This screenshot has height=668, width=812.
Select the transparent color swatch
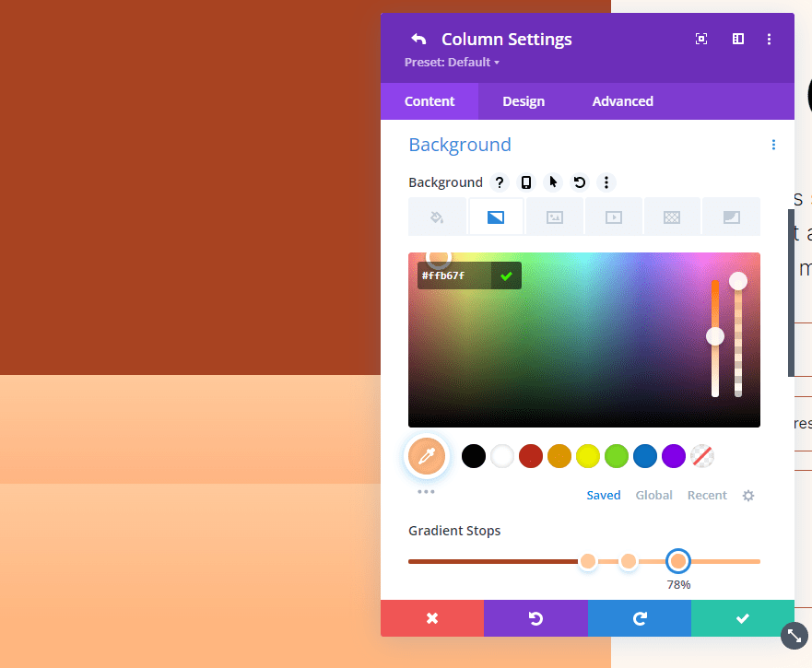tap(702, 456)
